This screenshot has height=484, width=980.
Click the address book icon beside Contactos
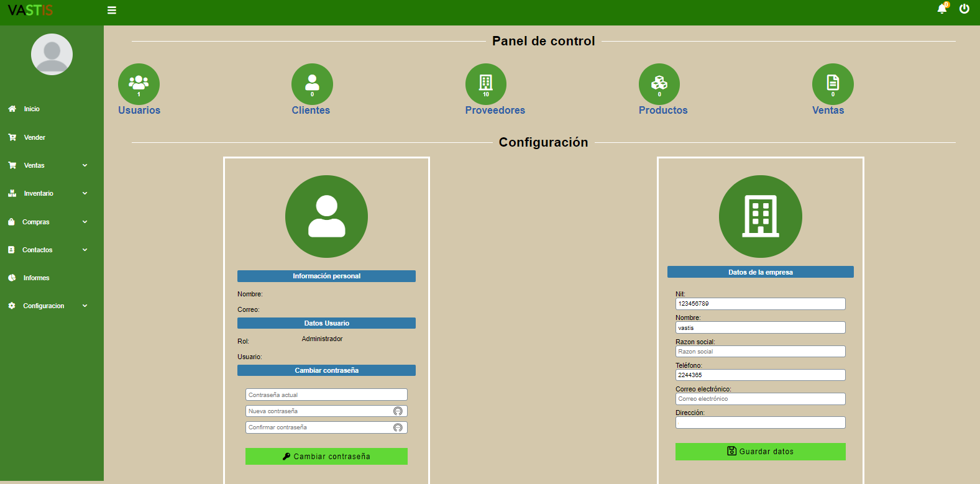tap(11, 250)
